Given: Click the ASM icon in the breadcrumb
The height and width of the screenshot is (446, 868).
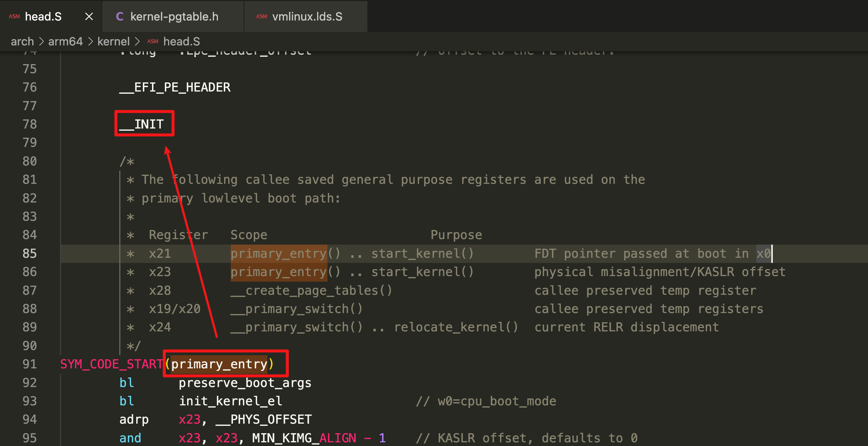Looking at the screenshot, I should coord(153,41).
